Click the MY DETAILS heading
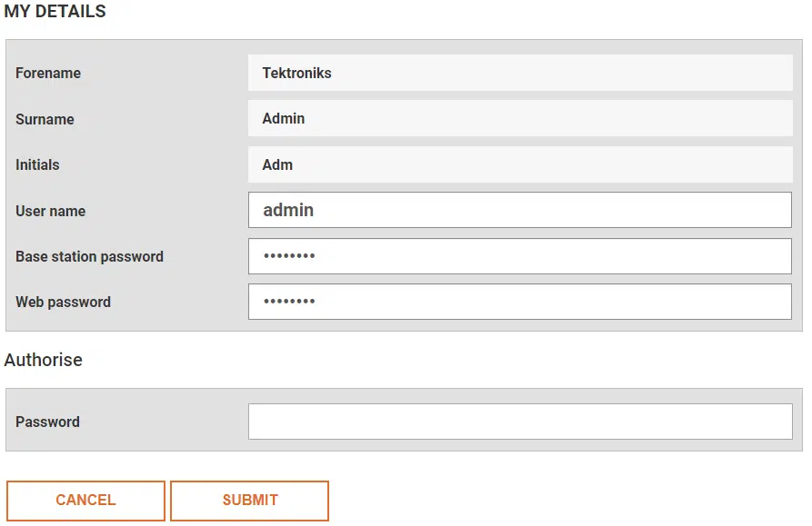The height and width of the screenshot is (526, 812). tap(55, 12)
